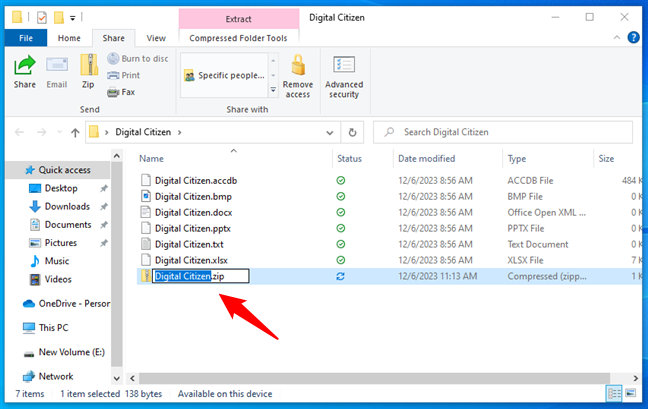Select the Share ribbon tab
The height and width of the screenshot is (409, 648).
coord(114,38)
